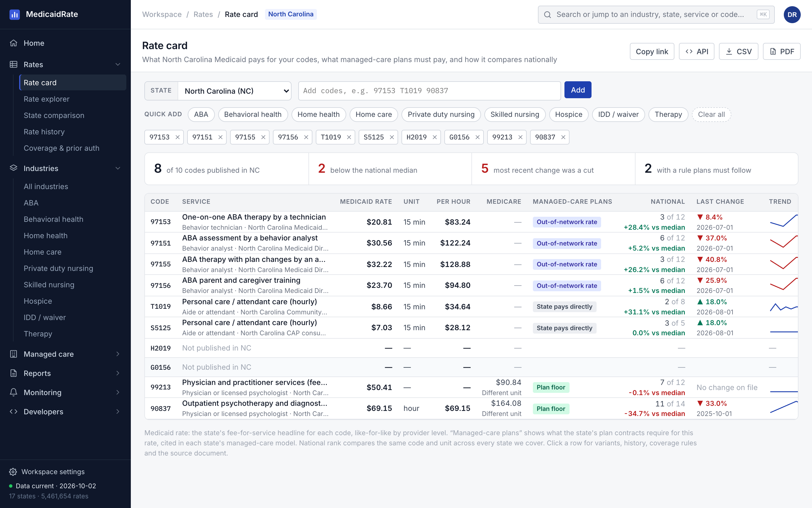Open Coverage & prior auth page
This screenshot has width=812, height=508.
pyautogui.click(x=72, y=148)
